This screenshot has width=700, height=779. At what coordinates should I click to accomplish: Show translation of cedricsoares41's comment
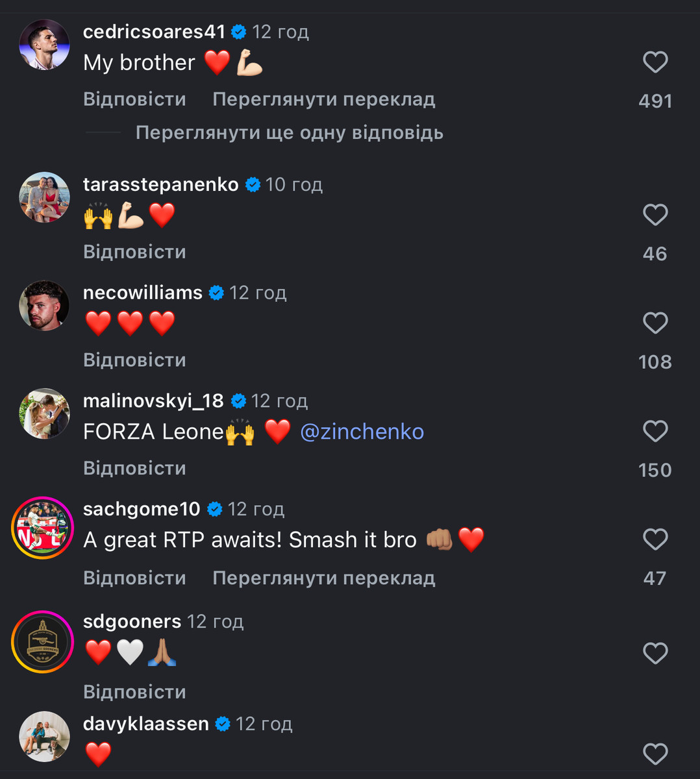[x=323, y=99]
